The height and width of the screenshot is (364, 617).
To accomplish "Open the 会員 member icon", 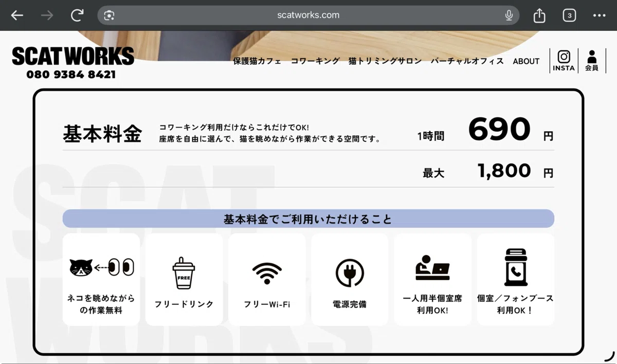I will [x=592, y=61].
